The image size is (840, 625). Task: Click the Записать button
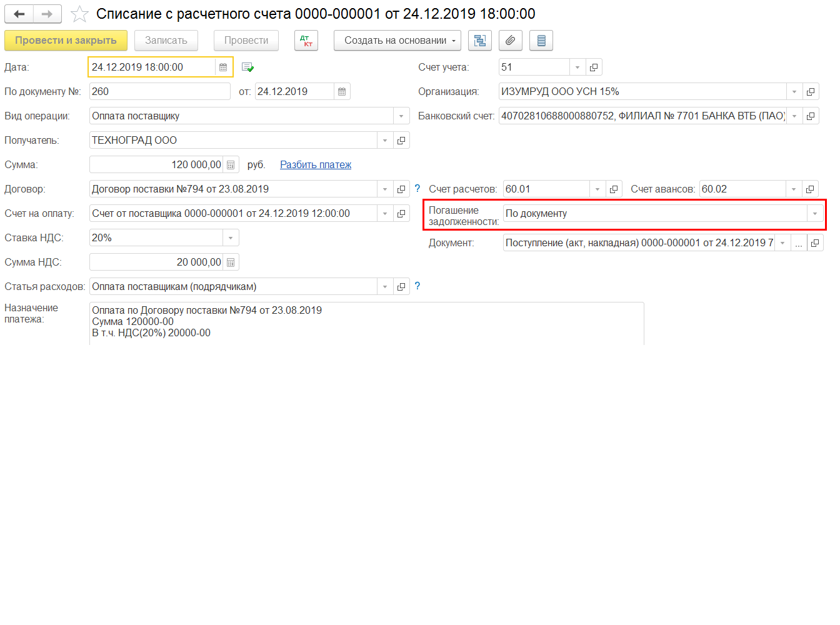(166, 41)
